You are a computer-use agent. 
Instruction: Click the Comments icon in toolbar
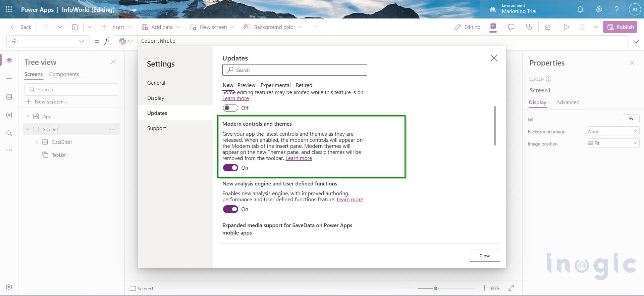tap(511, 27)
